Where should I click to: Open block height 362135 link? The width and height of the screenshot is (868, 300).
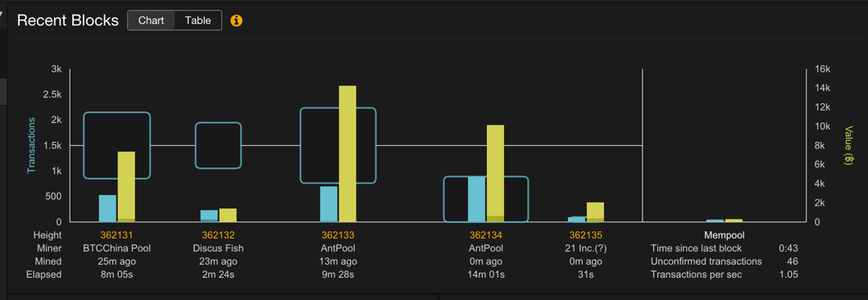586,234
